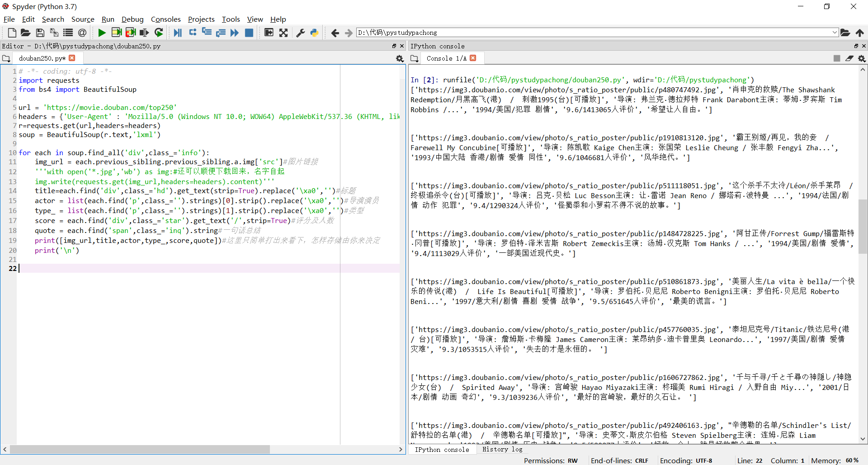This screenshot has width=868, height=465.
Task: Click the console vertical scrollbar thumb
Action: click(x=863, y=226)
